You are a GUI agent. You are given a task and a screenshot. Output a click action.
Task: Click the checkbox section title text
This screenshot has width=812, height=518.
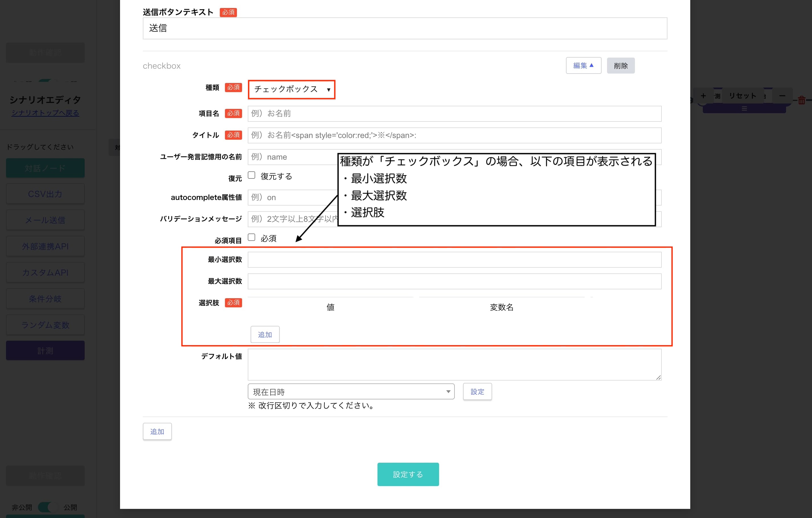pos(162,66)
